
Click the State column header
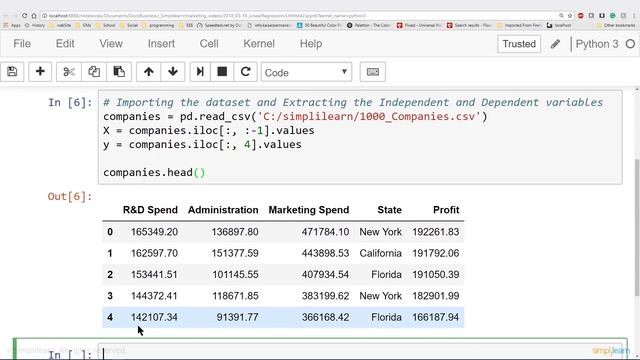click(x=389, y=210)
